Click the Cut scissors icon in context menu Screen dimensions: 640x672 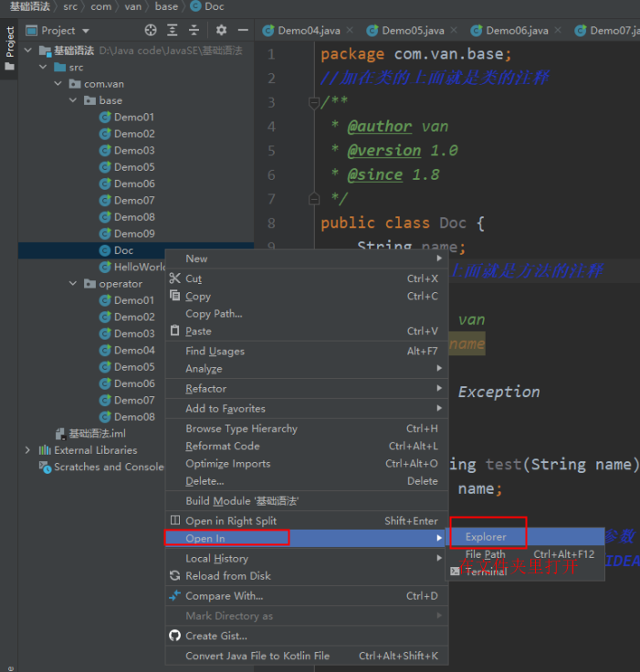pos(175,278)
